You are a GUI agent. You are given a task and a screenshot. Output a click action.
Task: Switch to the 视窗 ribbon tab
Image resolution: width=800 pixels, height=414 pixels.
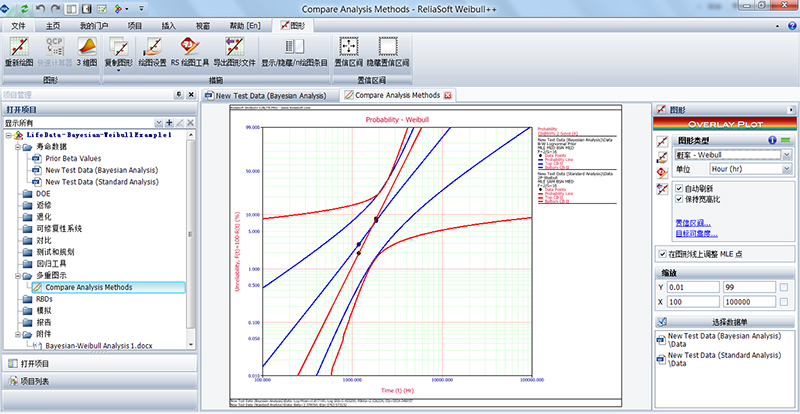tap(203, 26)
